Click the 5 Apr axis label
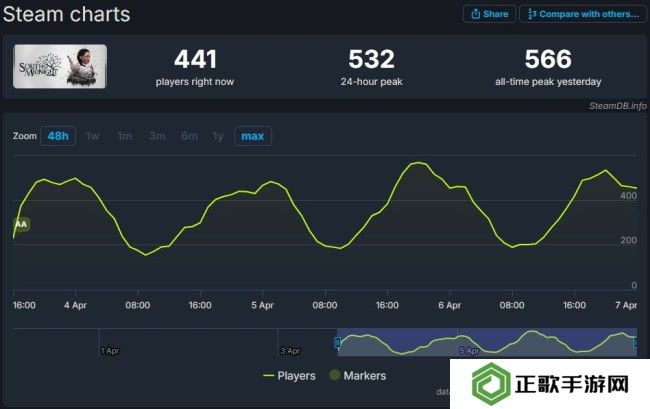Viewport: 650px width, 409px height. point(262,305)
